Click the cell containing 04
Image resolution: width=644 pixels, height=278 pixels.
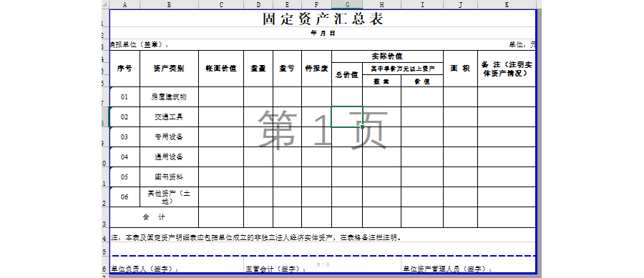tap(125, 157)
